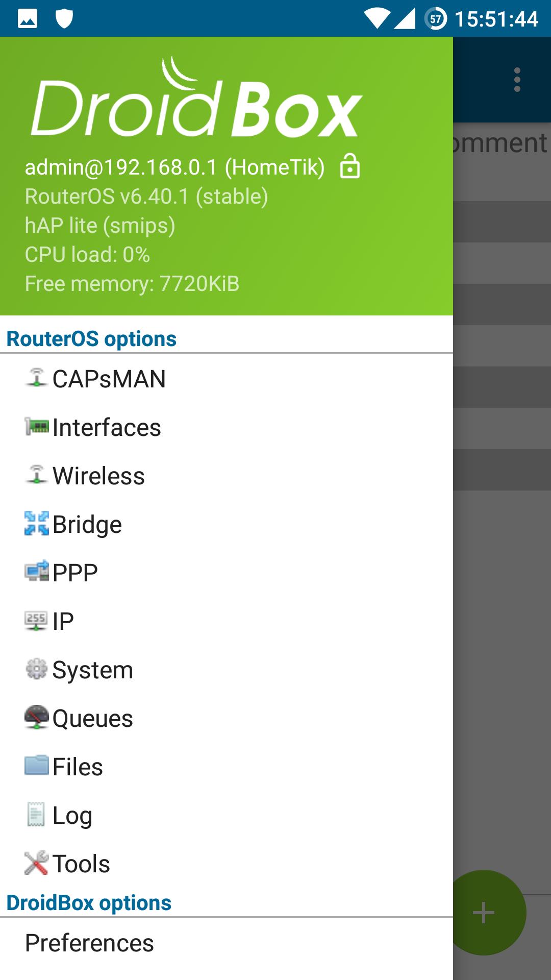Tap the Wireless antenna icon
The height and width of the screenshot is (980, 551).
(x=36, y=475)
